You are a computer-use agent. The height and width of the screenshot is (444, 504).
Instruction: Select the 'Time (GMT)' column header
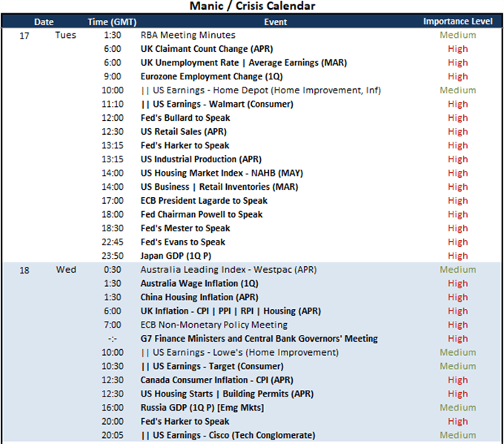pyautogui.click(x=112, y=21)
